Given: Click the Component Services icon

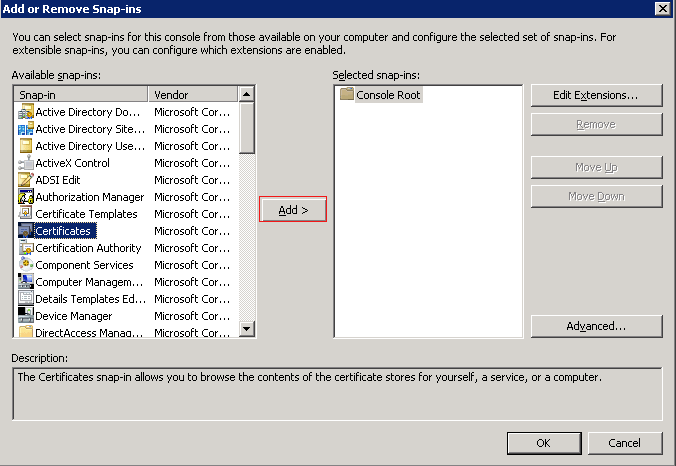Looking at the screenshot, I should (x=26, y=265).
